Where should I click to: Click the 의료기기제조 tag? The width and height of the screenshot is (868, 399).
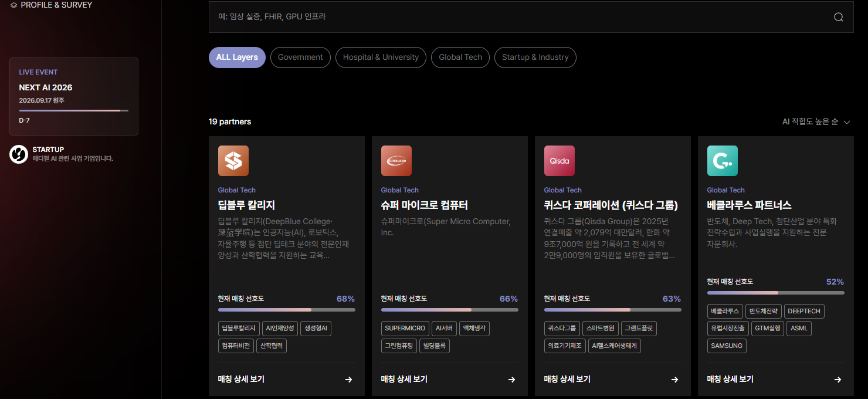click(x=564, y=346)
